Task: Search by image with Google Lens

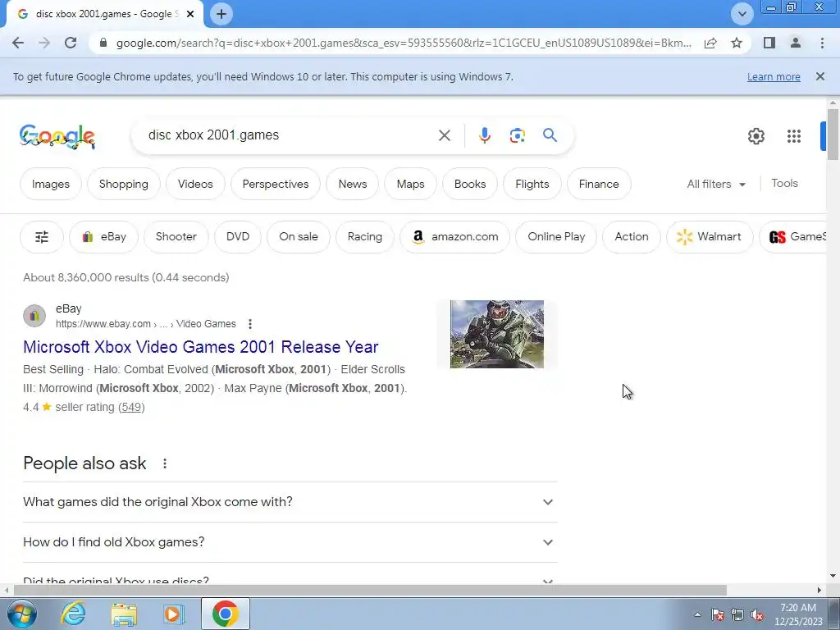Action: [x=517, y=135]
